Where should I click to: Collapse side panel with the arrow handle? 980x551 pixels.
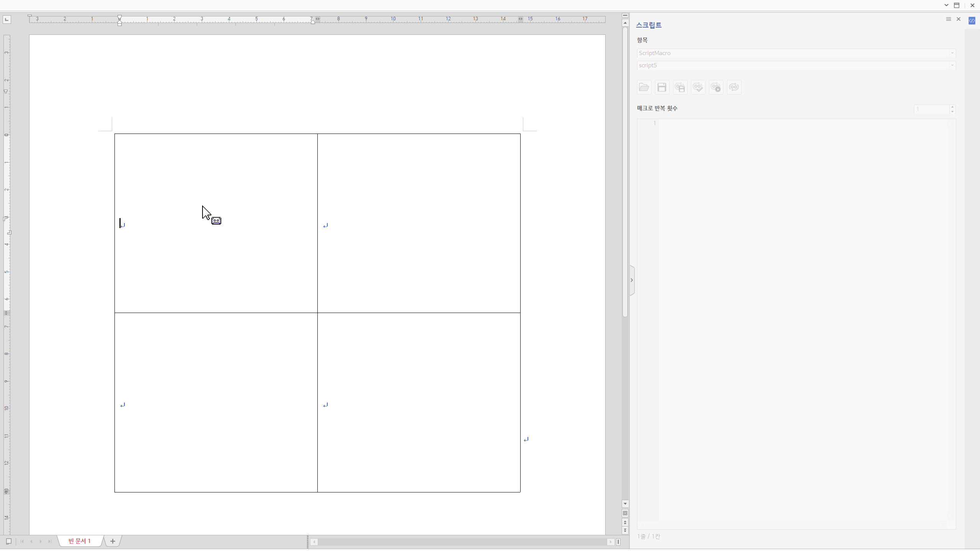pos(632,280)
